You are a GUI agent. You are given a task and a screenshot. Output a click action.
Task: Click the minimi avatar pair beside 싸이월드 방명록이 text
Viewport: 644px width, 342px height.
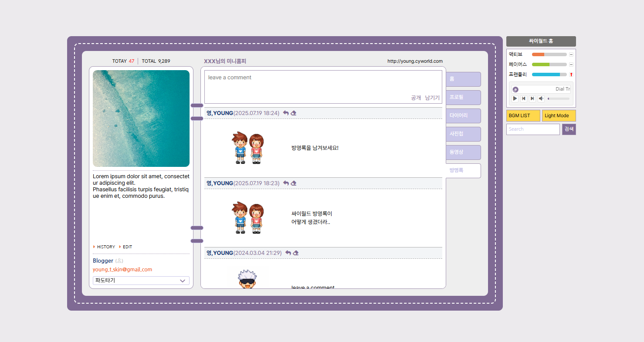pos(248,218)
